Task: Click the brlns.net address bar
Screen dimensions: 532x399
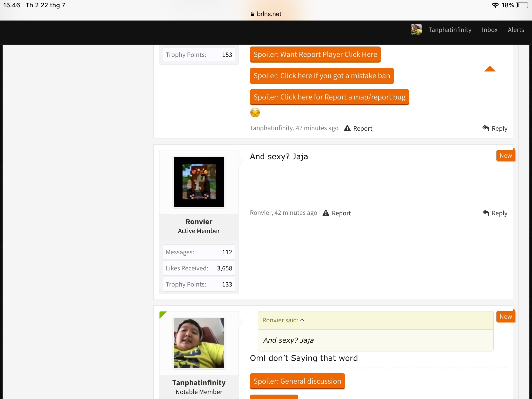Action: pyautogui.click(x=266, y=14)
